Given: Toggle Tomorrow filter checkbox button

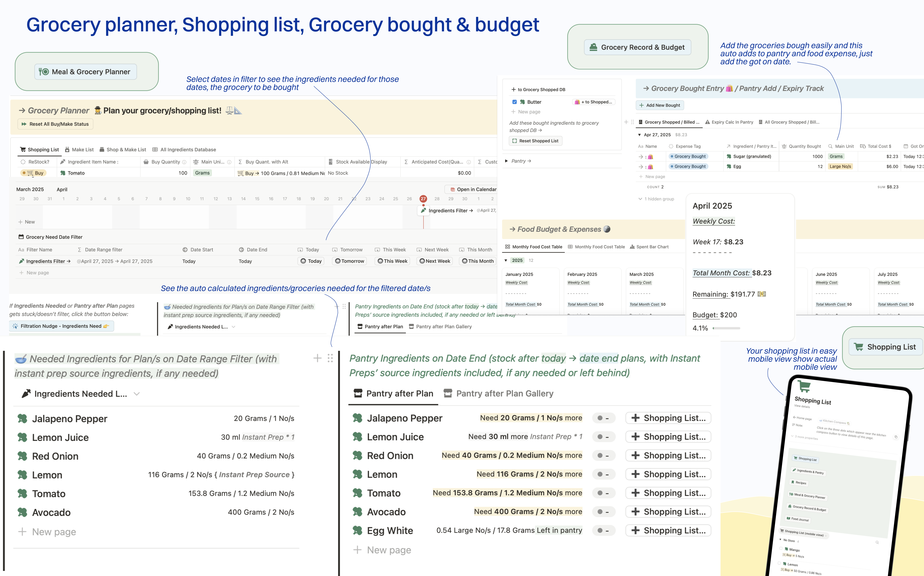Looking at the screenshot, I should (349, 261).
